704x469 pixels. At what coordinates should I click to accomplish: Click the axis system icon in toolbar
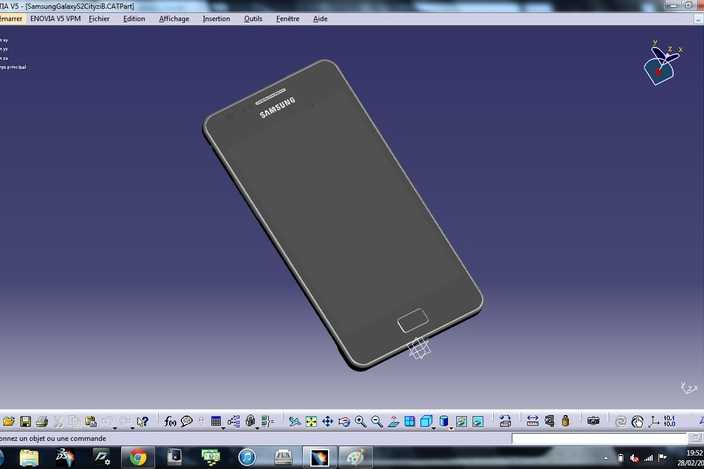coord(655,421)
